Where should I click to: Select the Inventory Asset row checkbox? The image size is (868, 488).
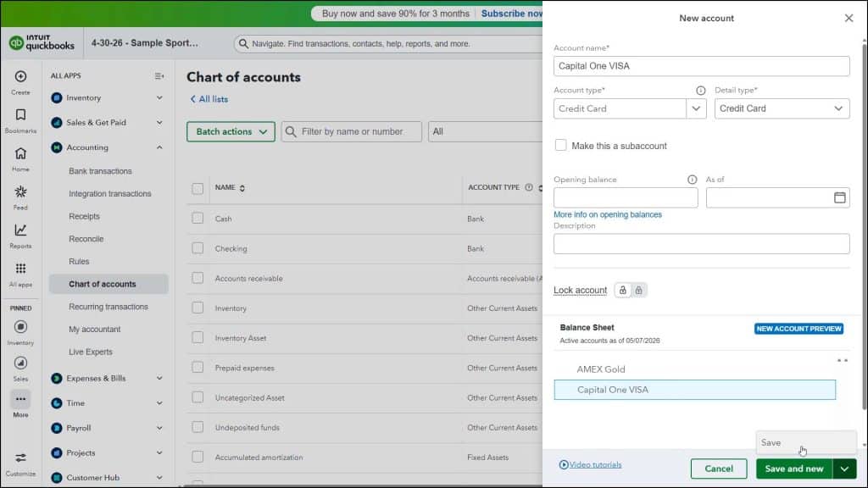(198, 337)
